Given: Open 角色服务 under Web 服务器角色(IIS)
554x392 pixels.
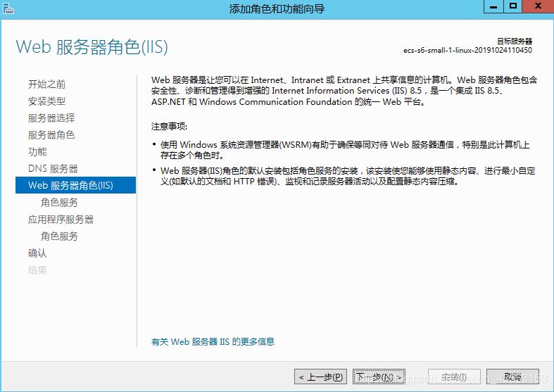Looking at the screenshot, I should pyautogui.click(x=59, y=203).
